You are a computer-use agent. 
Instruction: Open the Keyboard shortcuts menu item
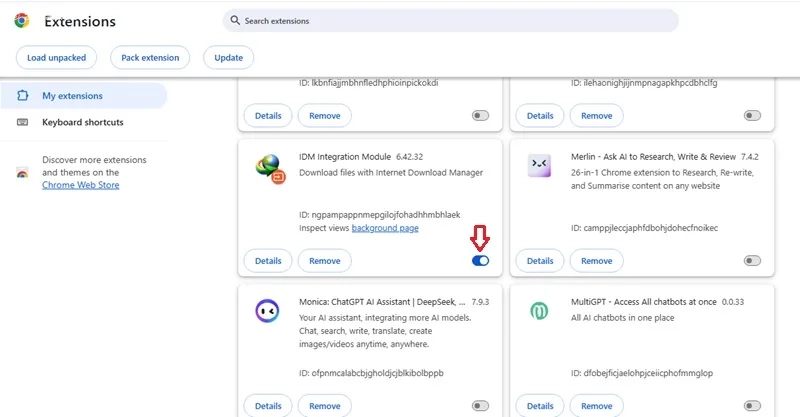84,122
